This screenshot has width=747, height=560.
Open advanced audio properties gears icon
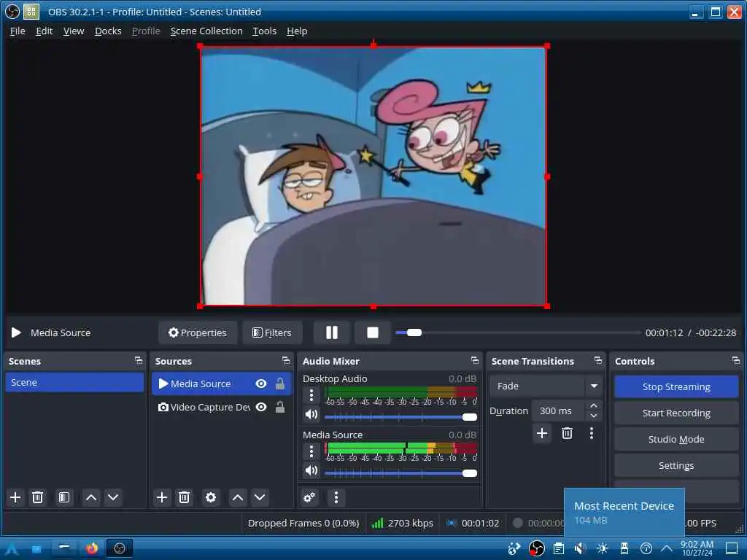309,497
